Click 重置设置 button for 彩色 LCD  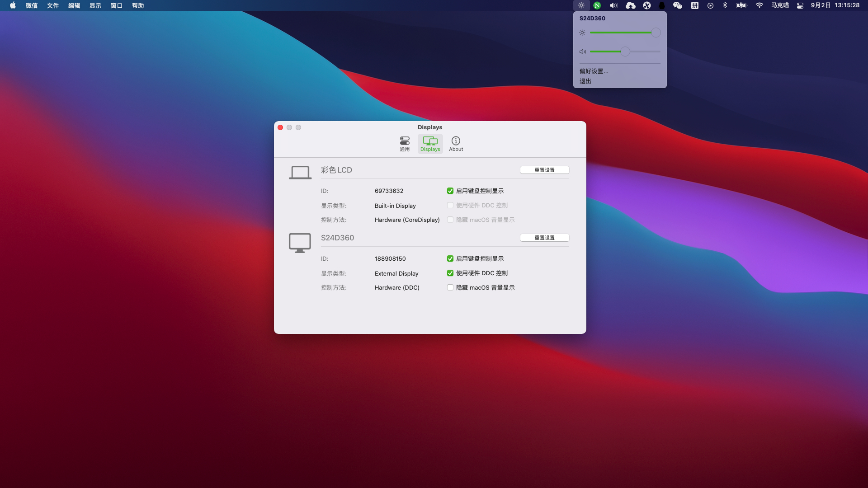tap(544, 170)
